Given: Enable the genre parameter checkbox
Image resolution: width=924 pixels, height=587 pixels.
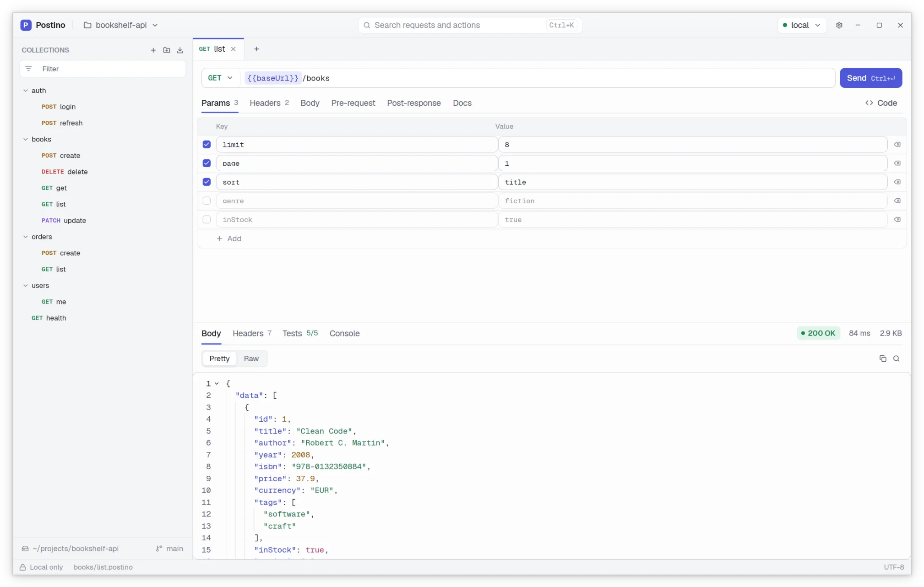Looking at the screenshot, I should pos(207,201).
